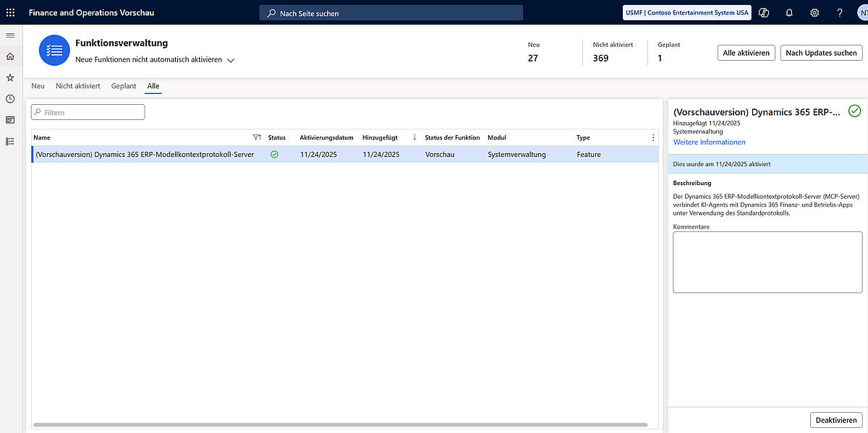This screenshot has width=868, height=433.
Task: Open Settings with the gear icon
Action: click(814, 12)
